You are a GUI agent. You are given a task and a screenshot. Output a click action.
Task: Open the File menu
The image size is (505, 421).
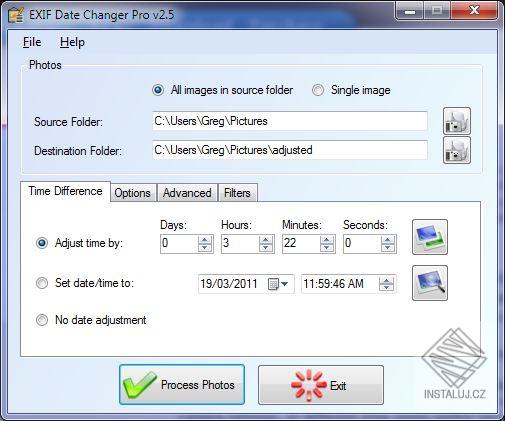point(32,42)
